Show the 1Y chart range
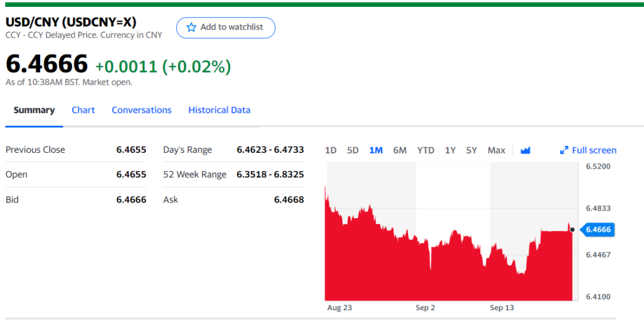644x324 pixels. point(450,150)
